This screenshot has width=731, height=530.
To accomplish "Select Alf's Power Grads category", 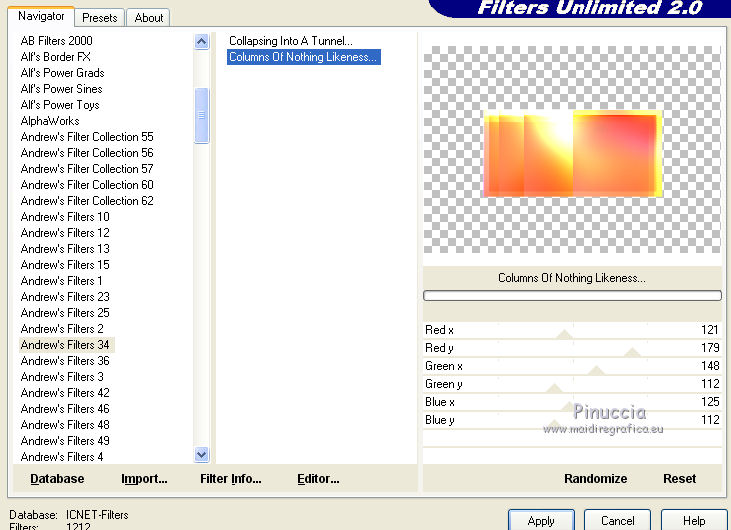I will pos(62,73).
